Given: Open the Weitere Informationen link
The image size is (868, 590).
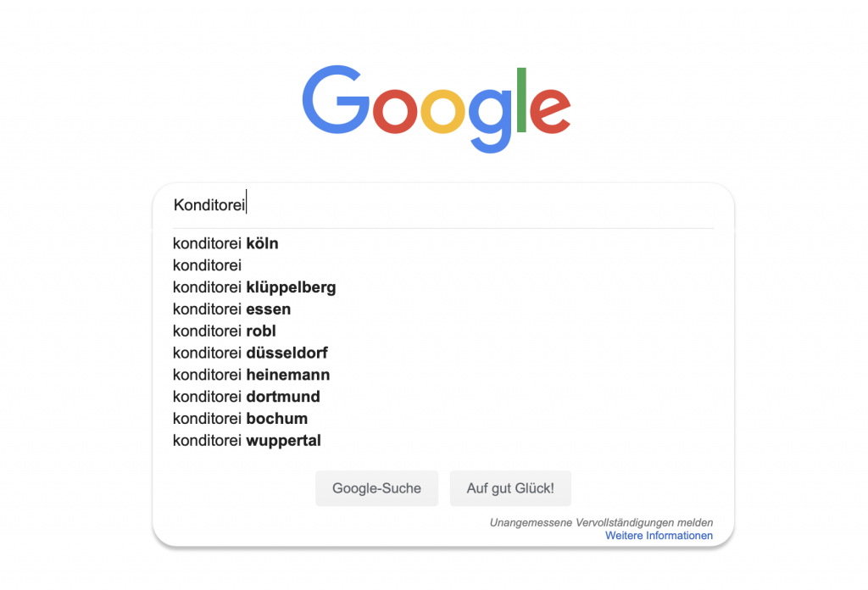Looking at the screenshot, I should pos(659,536).
